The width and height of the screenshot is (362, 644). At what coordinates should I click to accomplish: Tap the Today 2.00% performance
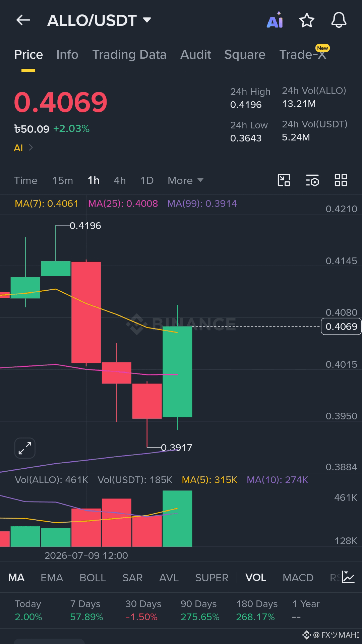tap(28, 610)
